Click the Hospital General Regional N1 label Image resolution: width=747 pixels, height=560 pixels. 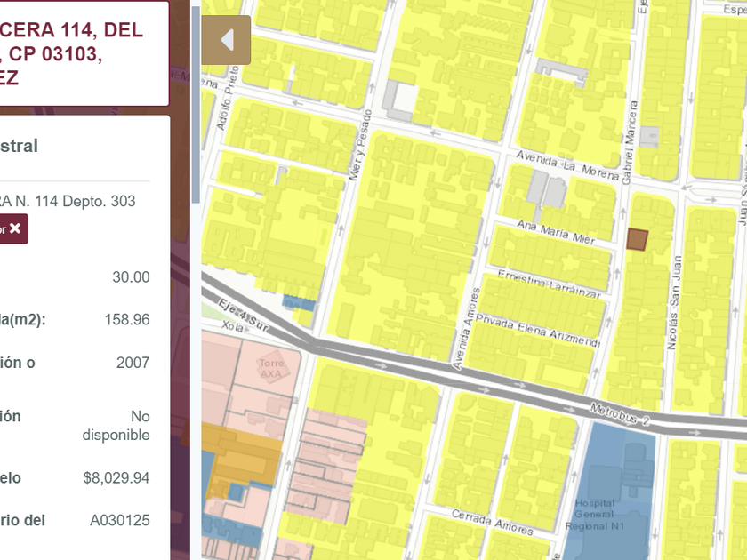pyautogui.click(x=594, y=515)
